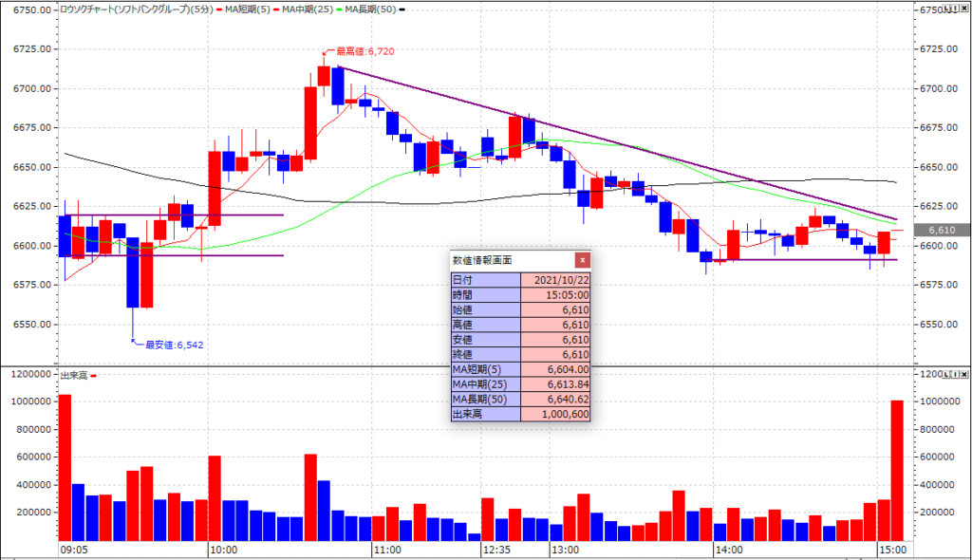972x560 pixels.
Task: Select the ロウソクチャート(ソフトバンクグループ) legend label
Action: click(x=137, y=9)
